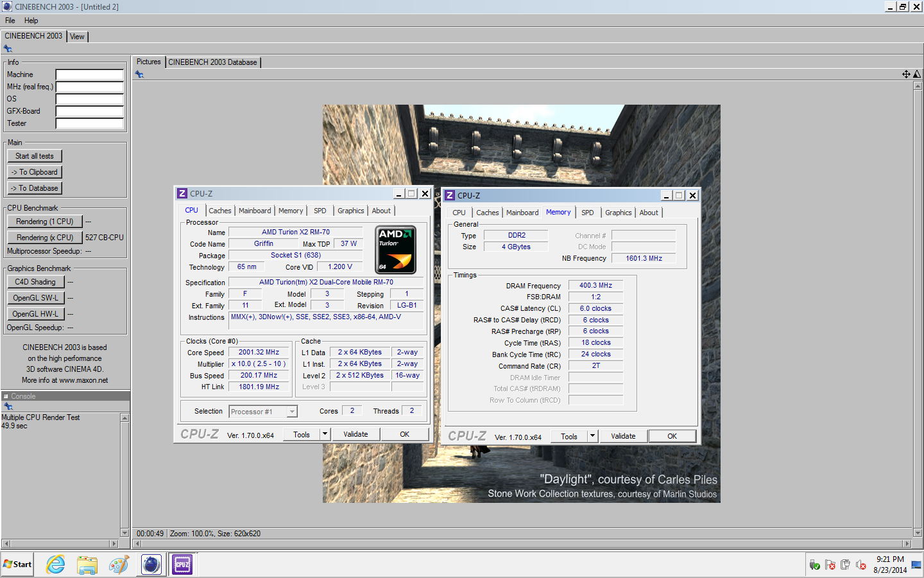Collapse the Console panel toggle
The width and height of the screenshot is (924, 578).
[6, 396]
